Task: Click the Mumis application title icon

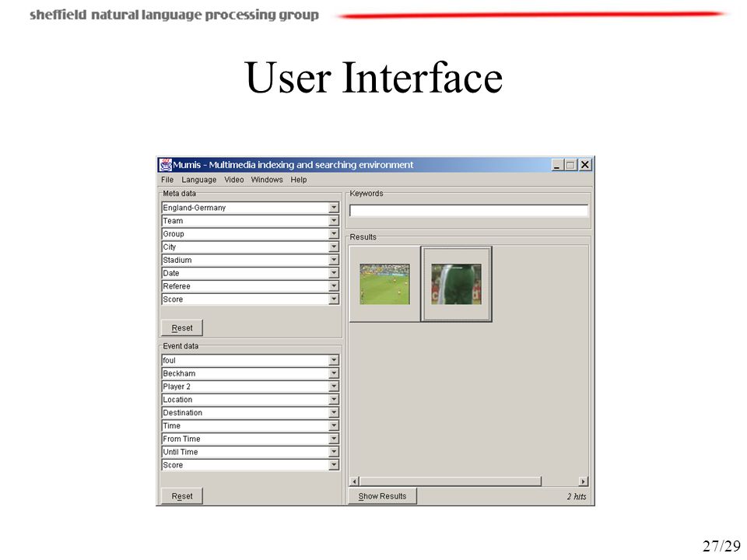Action: pos(165,165)
